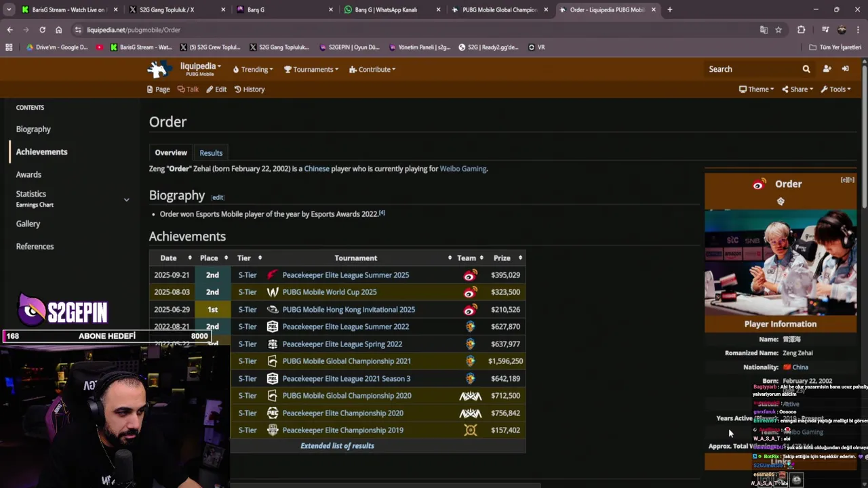Screen dimensions: 868x488
Task: Click the Biography edit link
Action: point(218,197)
